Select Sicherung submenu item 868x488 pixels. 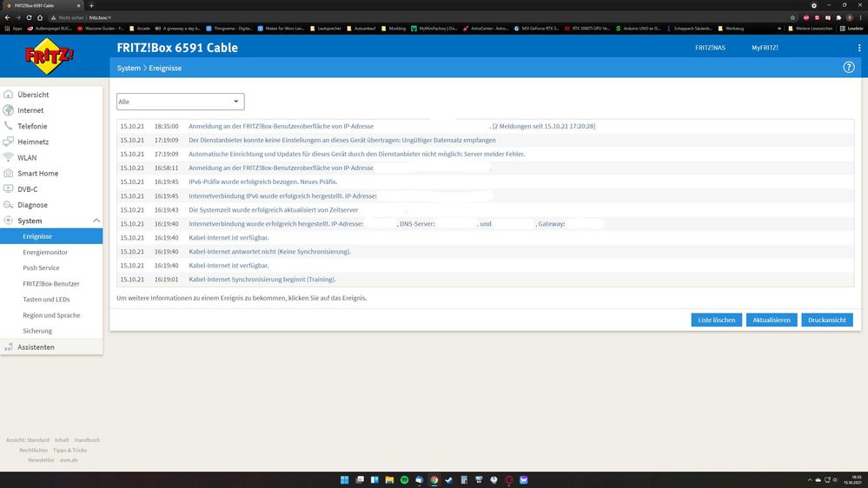37,331
